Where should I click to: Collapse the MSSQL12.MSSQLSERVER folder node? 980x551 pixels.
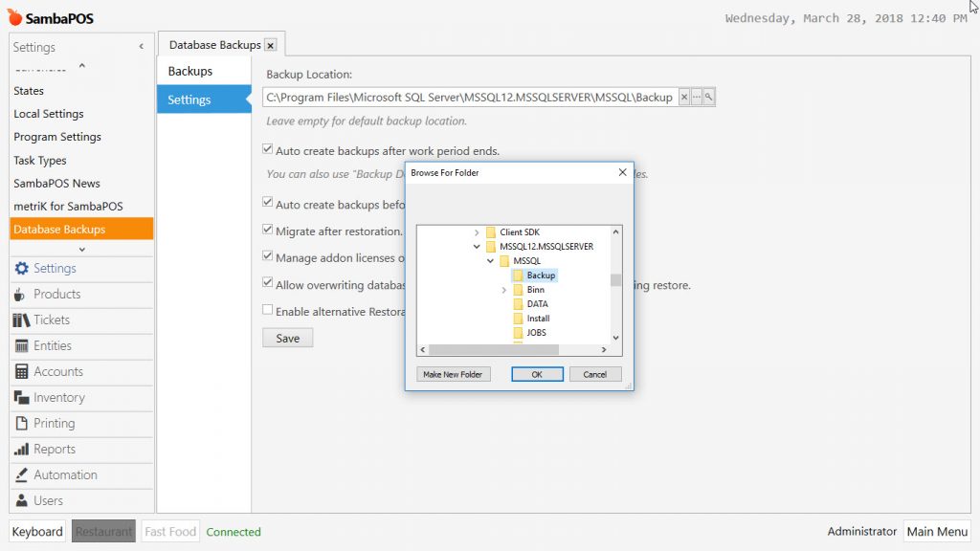pyautogui.click(x=477, y=247)
